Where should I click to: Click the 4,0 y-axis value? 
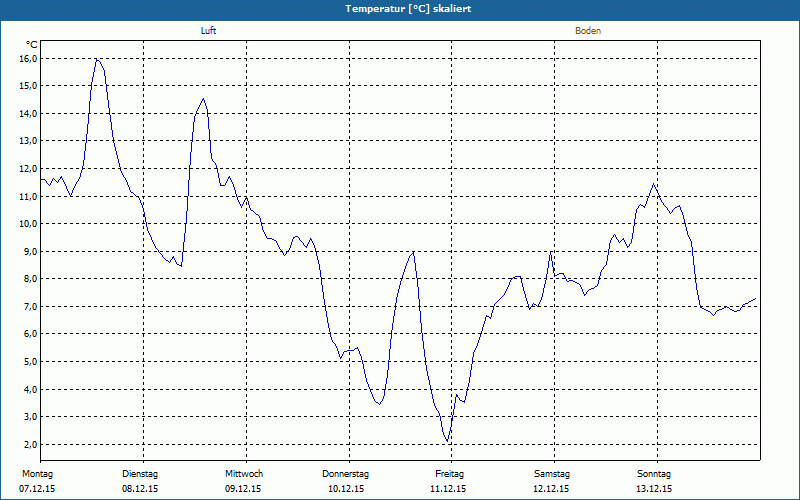(31, 389)
